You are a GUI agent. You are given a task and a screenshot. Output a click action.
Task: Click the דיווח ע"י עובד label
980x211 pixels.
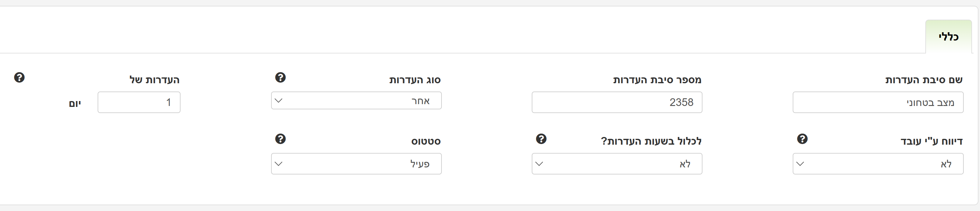(x=931, y=141)
